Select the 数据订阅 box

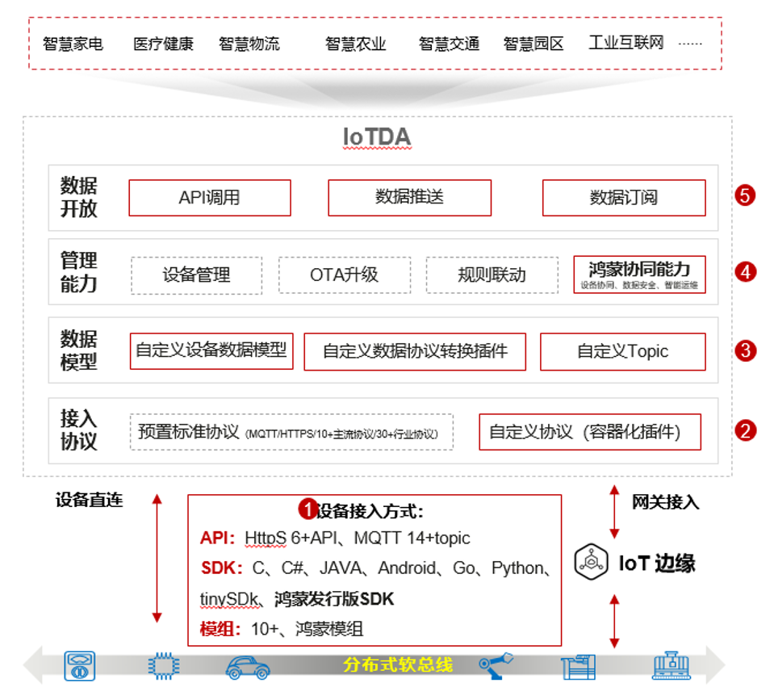[624, 198]
